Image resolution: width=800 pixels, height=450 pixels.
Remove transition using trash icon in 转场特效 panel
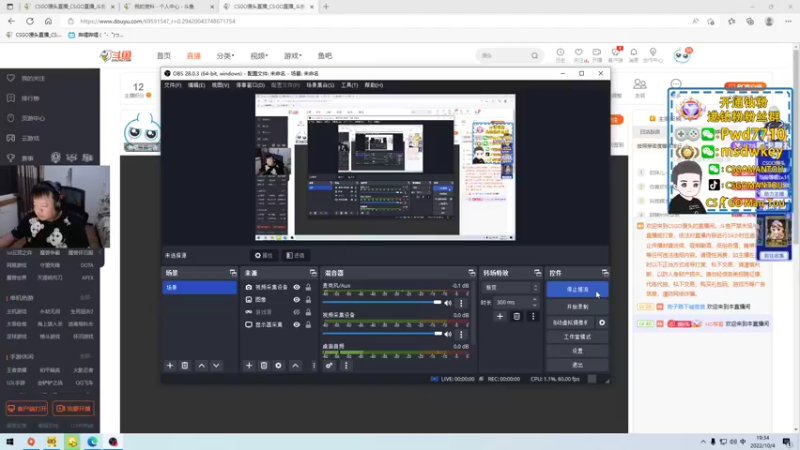(x=516, y=316)
